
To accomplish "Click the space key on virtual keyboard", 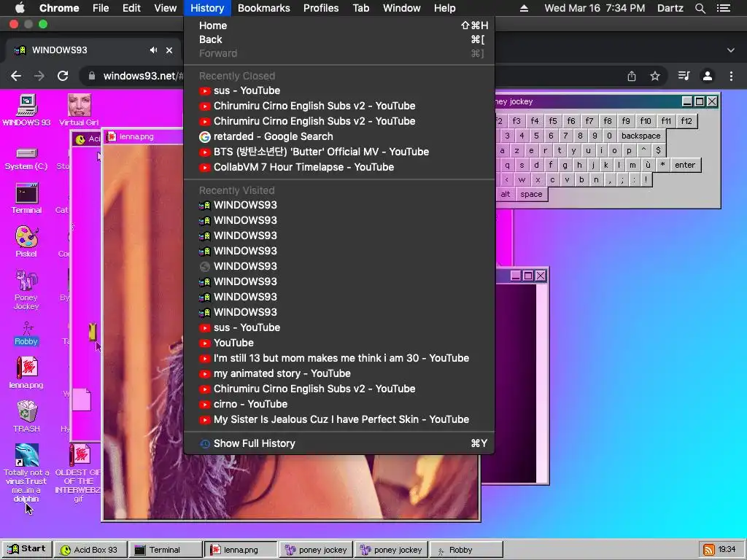I will 531,194.
